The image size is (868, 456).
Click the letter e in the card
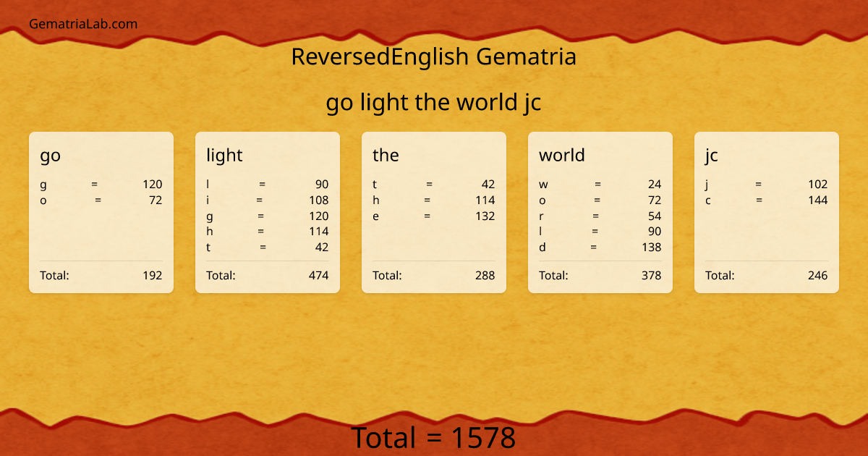point(376,216)
